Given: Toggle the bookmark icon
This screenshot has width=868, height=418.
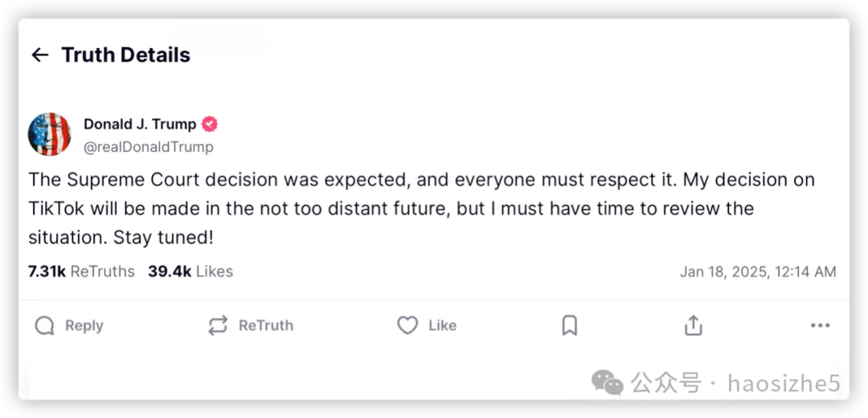Looking at the screenshot, I should [x=570, y=326].
